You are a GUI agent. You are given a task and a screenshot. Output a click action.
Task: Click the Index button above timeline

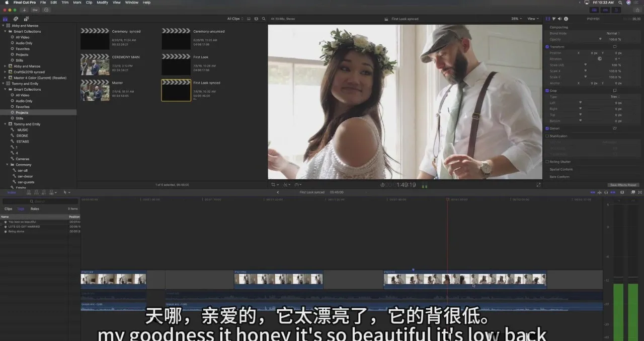pyautogui.click(x=11, y=192)
